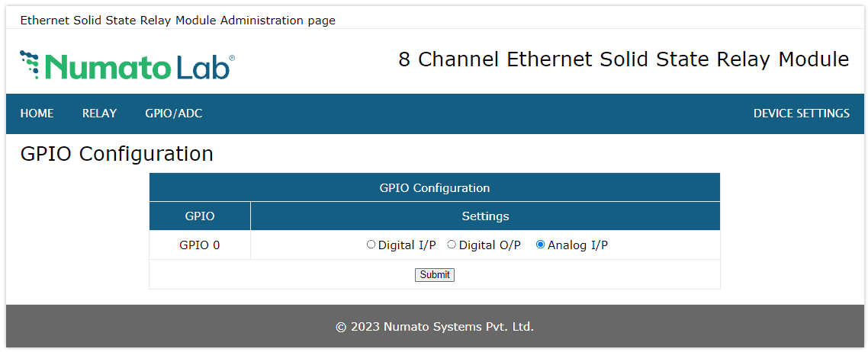Select the Digital I/P radio button
The image size is (868, 352).
point(371,245)
